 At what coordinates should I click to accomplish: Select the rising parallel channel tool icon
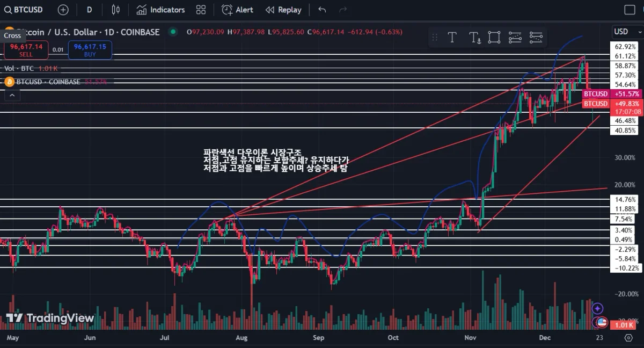[x=515, y=37]
